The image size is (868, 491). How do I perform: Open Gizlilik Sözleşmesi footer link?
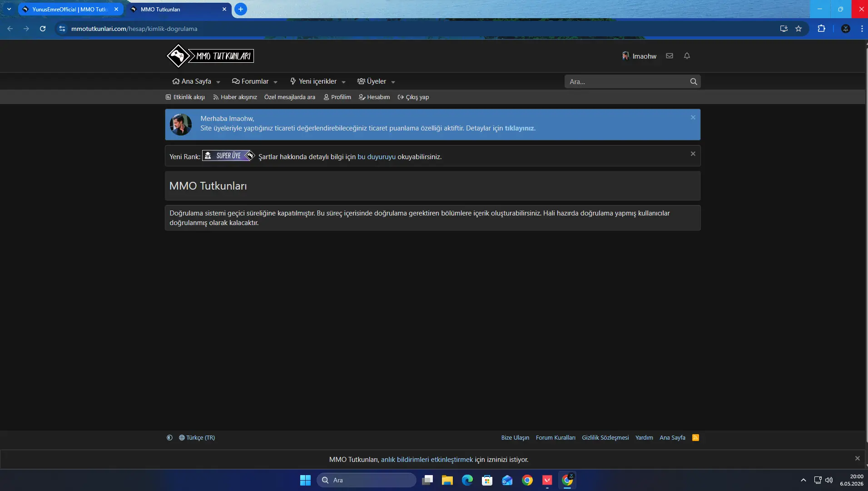coord(605,438)
